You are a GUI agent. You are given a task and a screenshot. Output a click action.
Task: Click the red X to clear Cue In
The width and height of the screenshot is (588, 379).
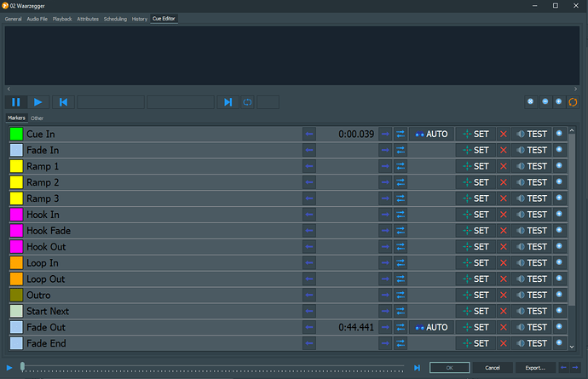[503, 134]
